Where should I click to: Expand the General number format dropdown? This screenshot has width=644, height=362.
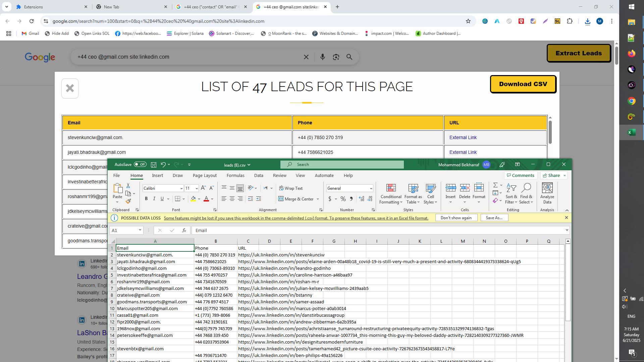tap(371, 188)
